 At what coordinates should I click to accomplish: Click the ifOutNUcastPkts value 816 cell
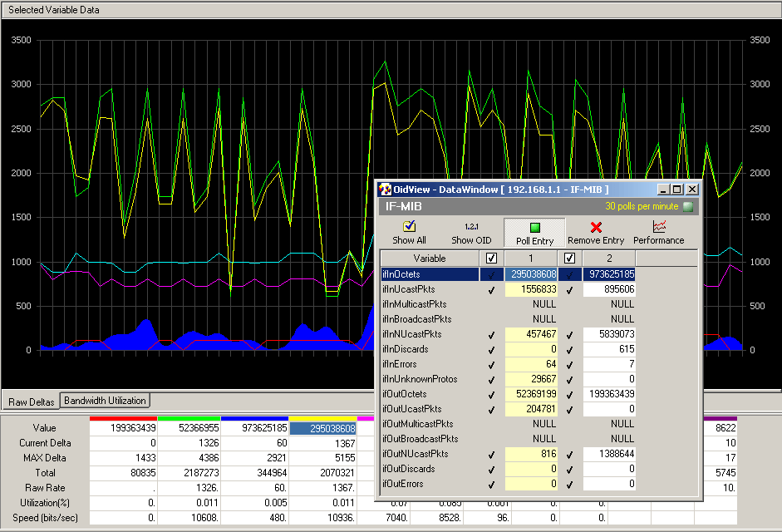530,454
